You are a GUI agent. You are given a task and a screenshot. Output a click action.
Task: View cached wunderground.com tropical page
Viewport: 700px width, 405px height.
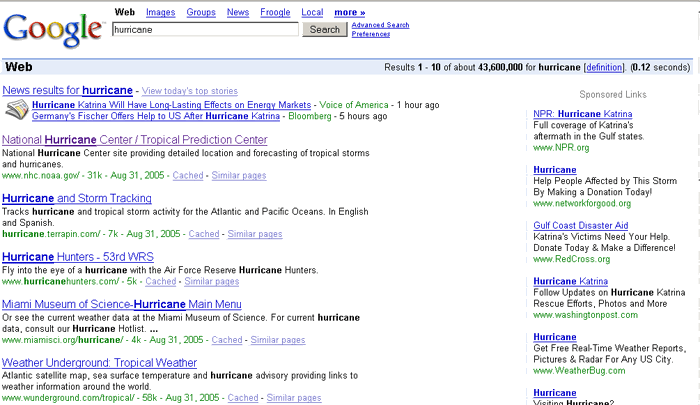243,398
